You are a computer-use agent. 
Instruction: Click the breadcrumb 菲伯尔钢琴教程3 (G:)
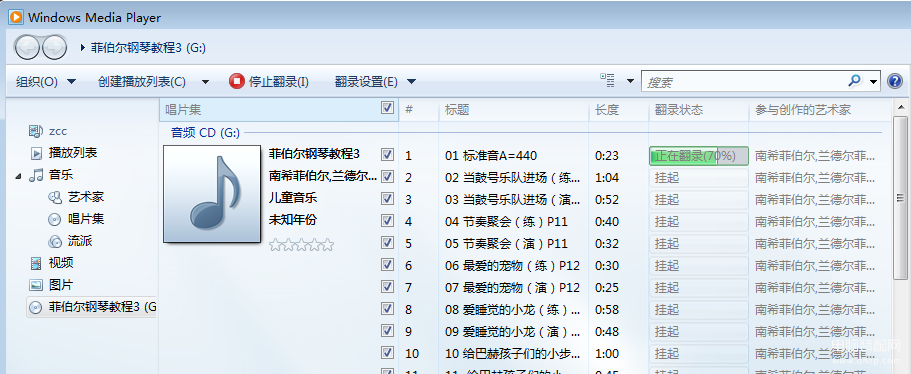(x=149, y=48)
